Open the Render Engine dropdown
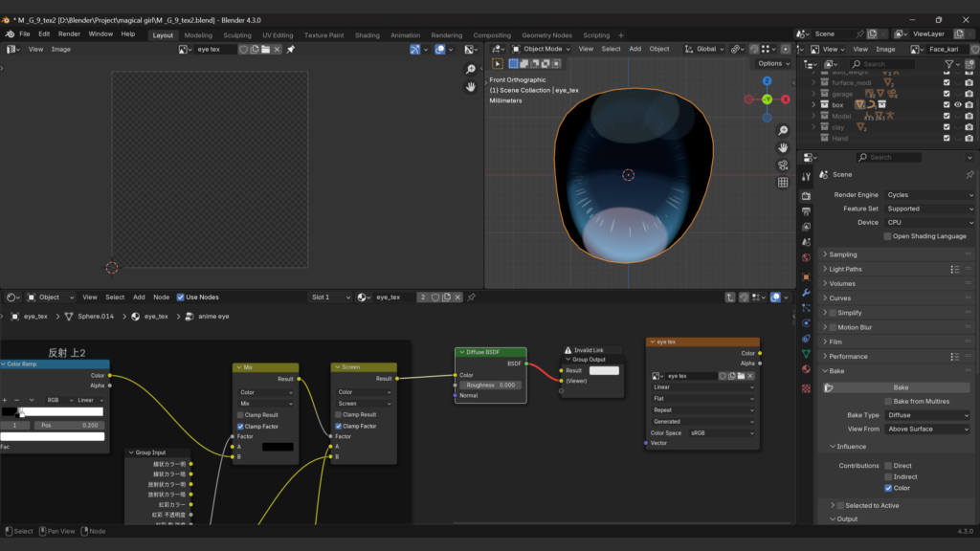980x551 pixels. click(x=926, y=195)
